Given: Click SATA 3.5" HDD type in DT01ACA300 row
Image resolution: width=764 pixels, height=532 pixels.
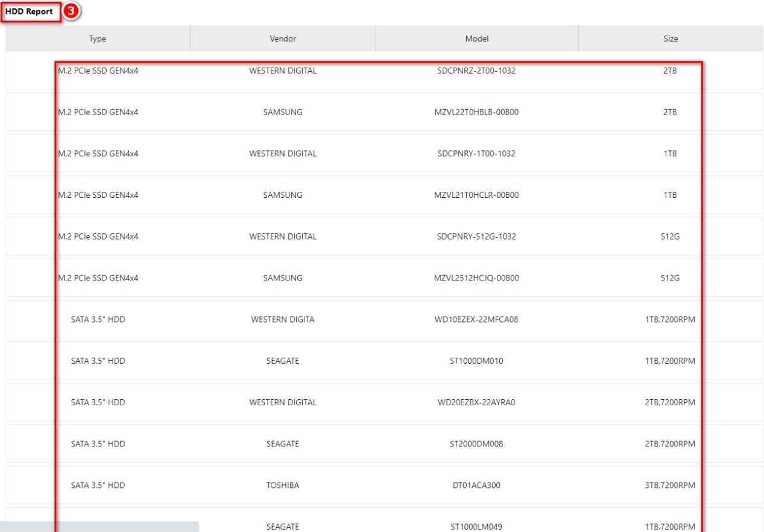Looking at the screenshot, I should point(98,486).
